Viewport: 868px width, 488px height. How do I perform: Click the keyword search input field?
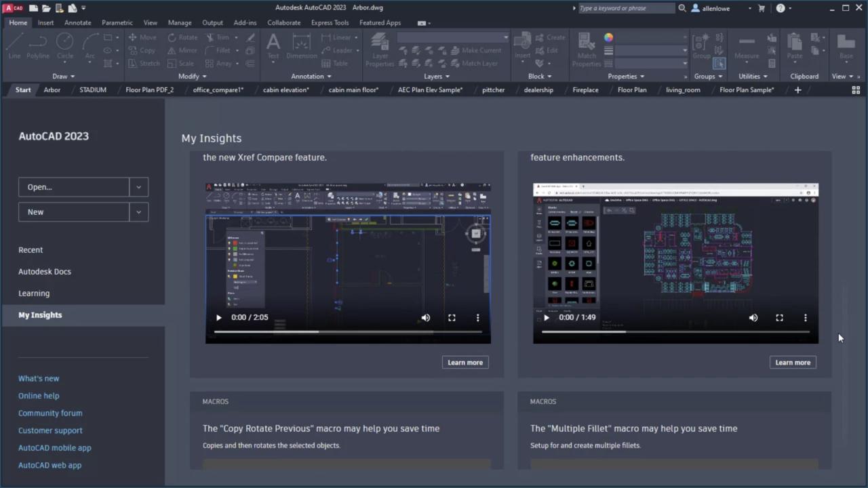click(x=626, y=8)
